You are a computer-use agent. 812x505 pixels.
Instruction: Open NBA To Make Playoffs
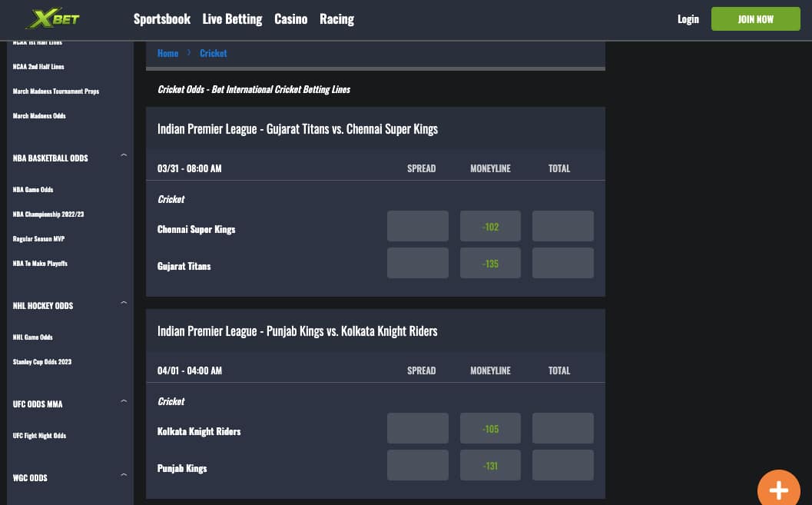tap(40, 264)
